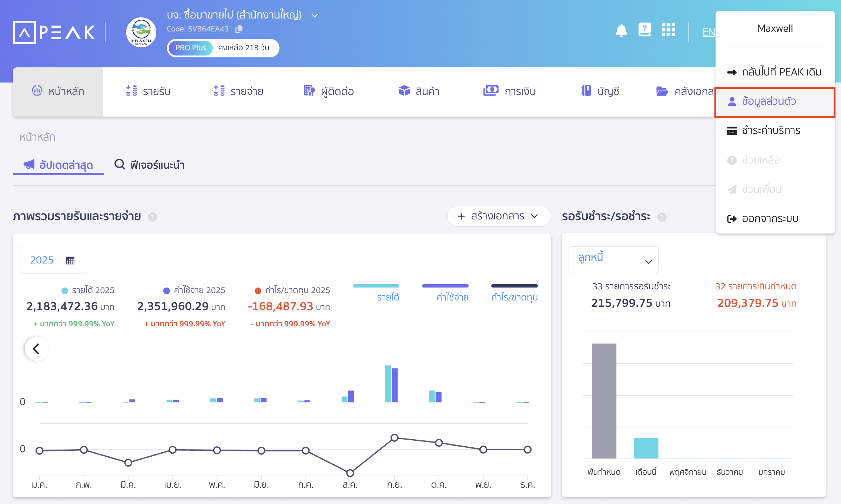The height and width of the screenshot is (504, 841).
Task: Click the chart previous arrow button
Action: pos(36,348)
